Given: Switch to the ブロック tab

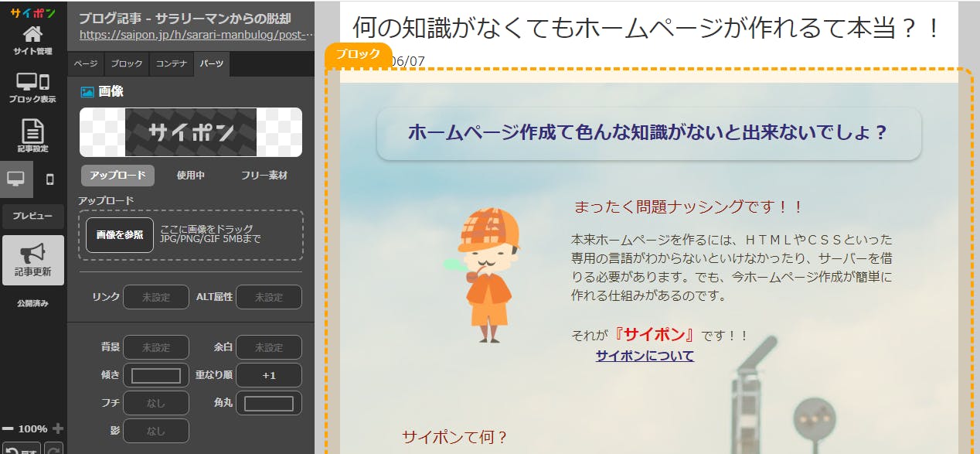Looking at the screenshot, I should [127, 63].
